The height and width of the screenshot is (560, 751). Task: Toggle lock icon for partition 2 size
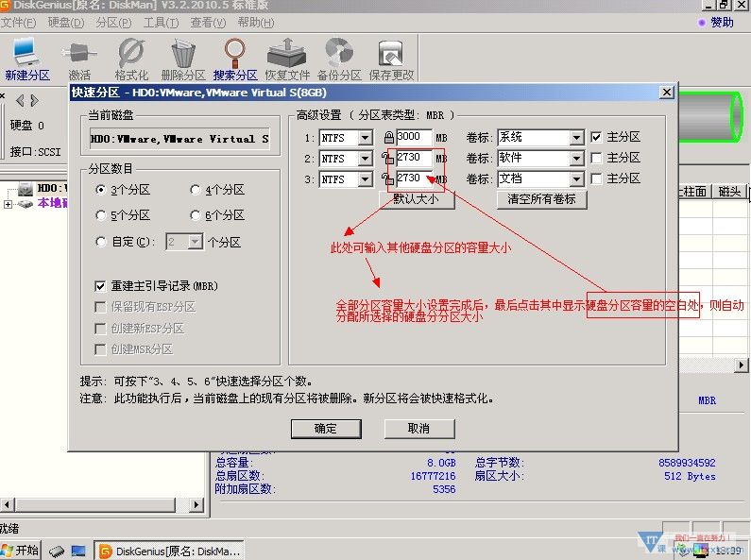(x=387, y=159)
